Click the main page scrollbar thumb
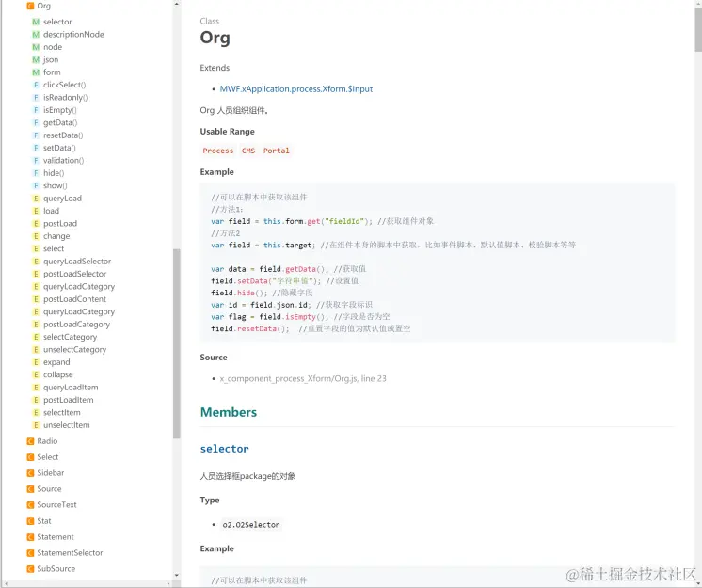This screenshot has height=588, width=702. click(698, 29)
